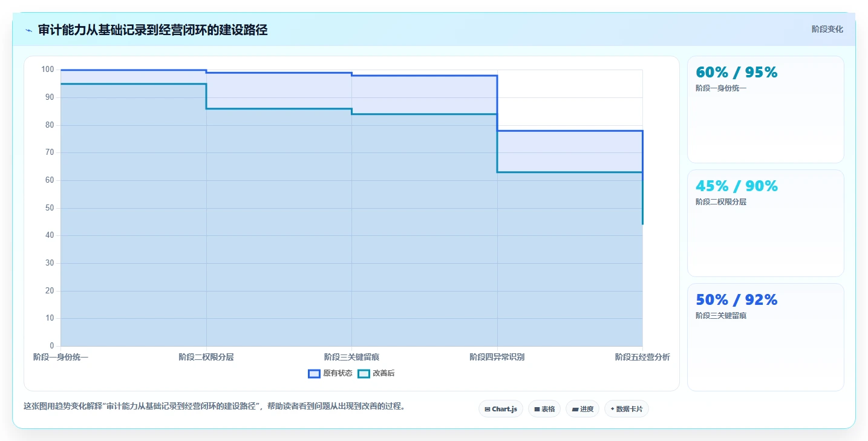Click the blue 原有状态 legend swatch
This screenshot has width=868, height=441.
tap(314, 373)
